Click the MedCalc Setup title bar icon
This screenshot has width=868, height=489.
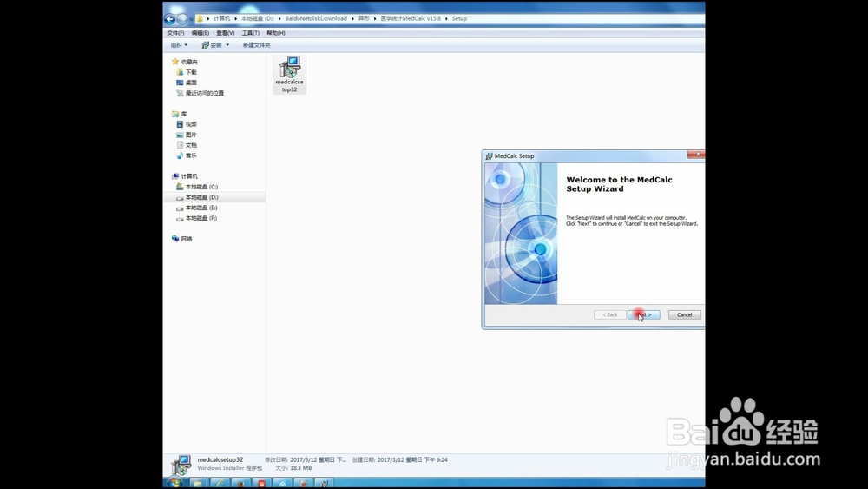point(489,156)
